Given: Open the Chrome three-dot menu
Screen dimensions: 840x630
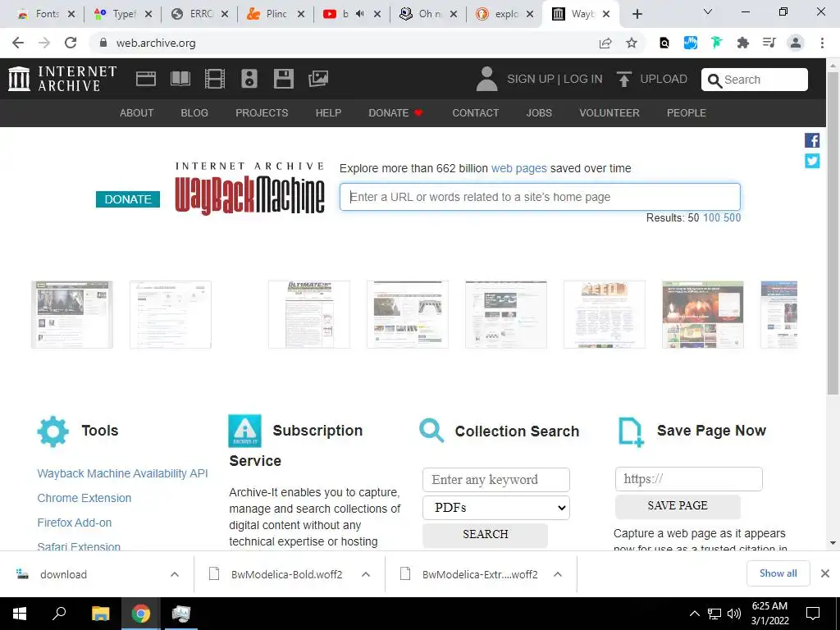Looking at the screenshot, I should point(822,43).
